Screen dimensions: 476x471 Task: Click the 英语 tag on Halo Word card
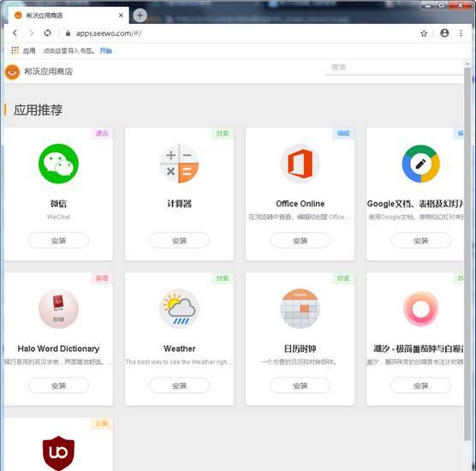click(x=102, y=278)
